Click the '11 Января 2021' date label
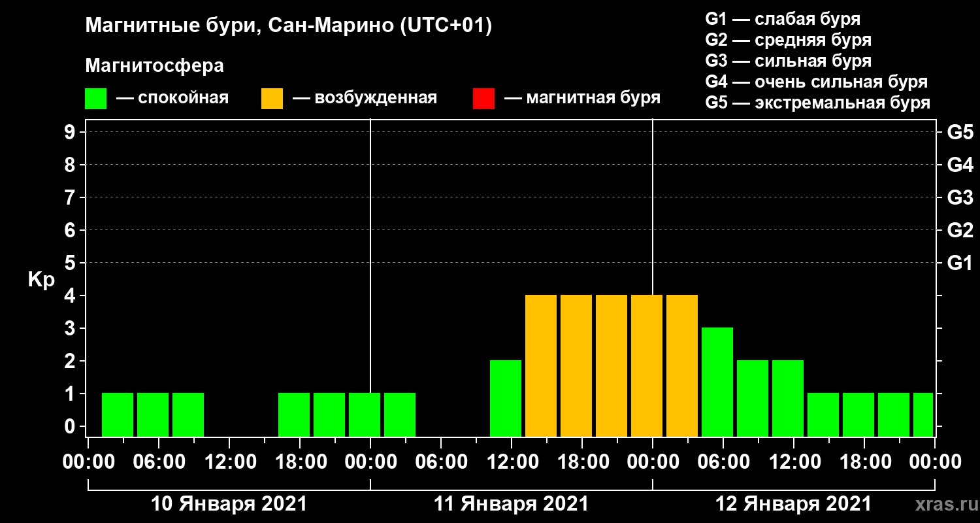This screenshot has width=980, height=523. pyautogui.click(x=512, y=504)
